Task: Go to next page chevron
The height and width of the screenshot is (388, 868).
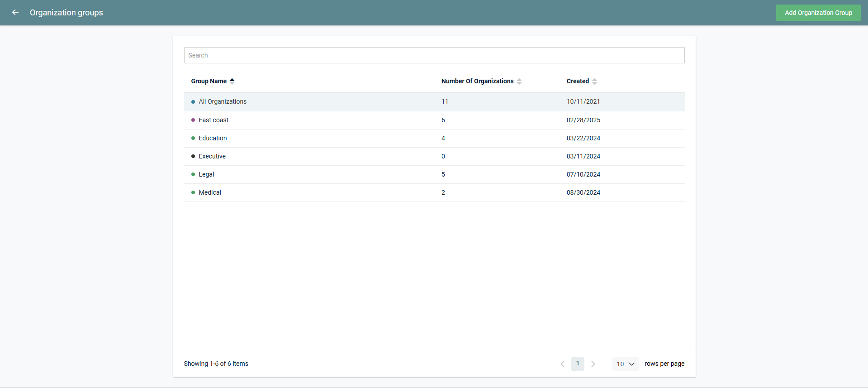Action: [593, 364]
